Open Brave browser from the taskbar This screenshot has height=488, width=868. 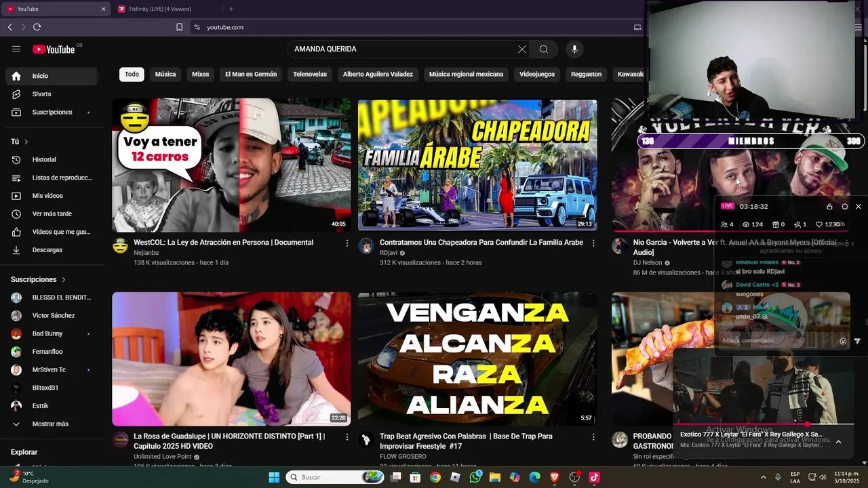click(555, 477)
